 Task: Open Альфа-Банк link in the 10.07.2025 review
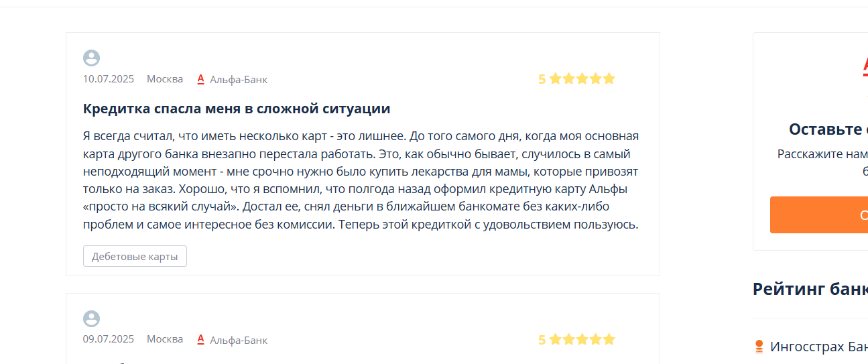[239, 79]
